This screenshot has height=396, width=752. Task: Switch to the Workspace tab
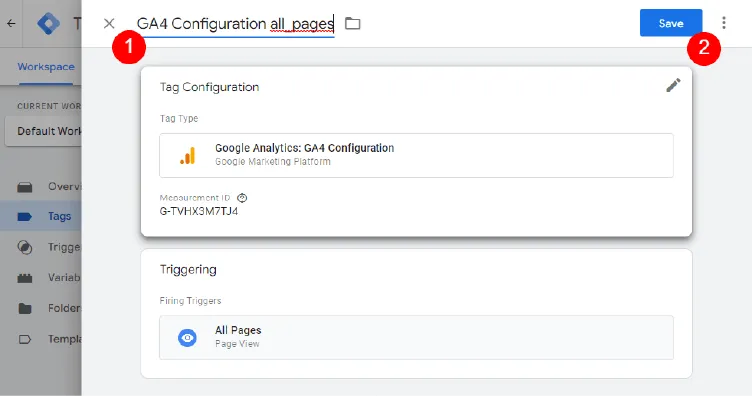click(46, 67)
